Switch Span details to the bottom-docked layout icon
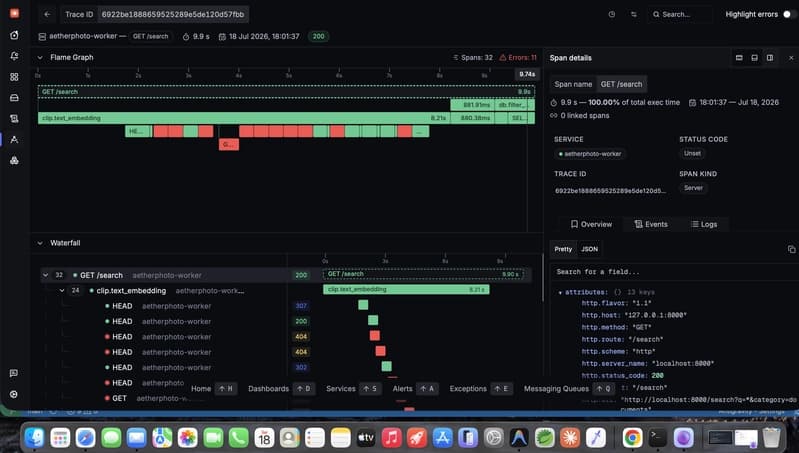The image size is (799, 453). 754,58
